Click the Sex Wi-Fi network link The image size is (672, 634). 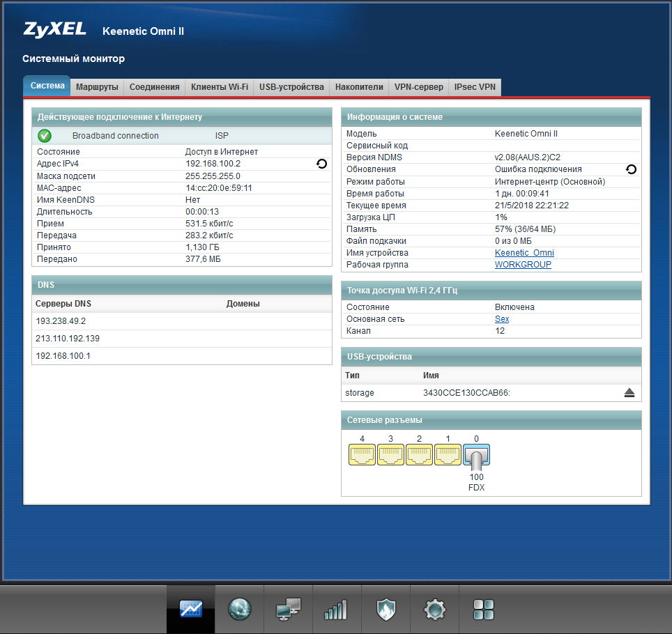502,319
